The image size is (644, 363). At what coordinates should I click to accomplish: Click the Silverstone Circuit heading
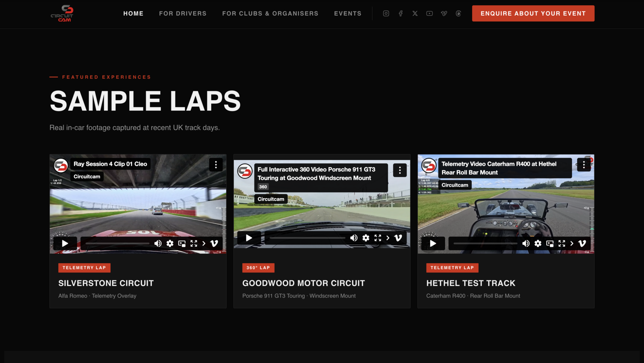tap(106, 283)
